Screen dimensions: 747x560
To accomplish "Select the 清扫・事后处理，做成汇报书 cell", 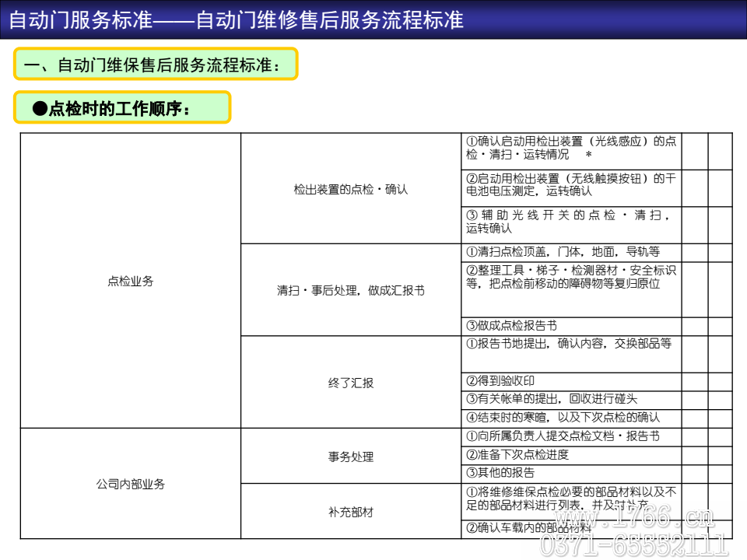I will pyautogui.click(x=350, y=290).
